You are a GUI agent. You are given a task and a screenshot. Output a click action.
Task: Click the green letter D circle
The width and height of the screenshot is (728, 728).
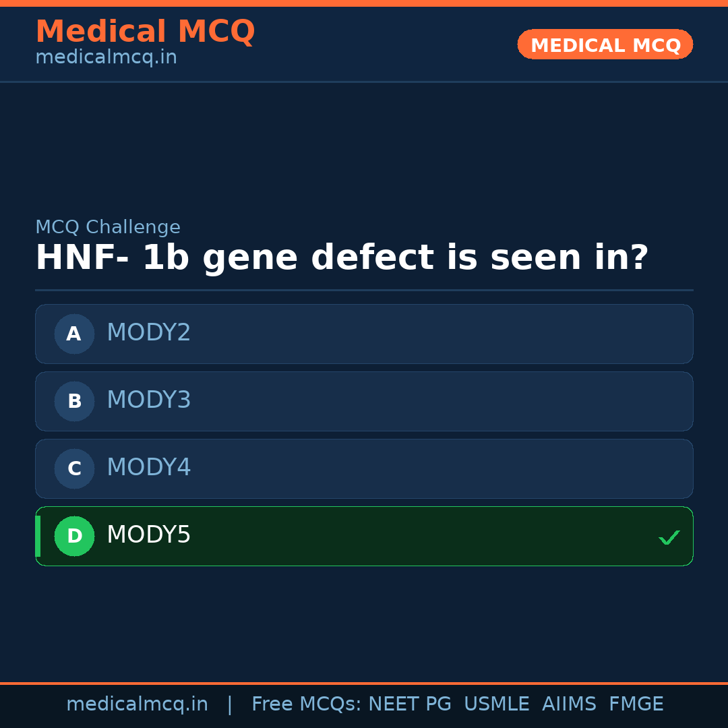coord(74,536)
